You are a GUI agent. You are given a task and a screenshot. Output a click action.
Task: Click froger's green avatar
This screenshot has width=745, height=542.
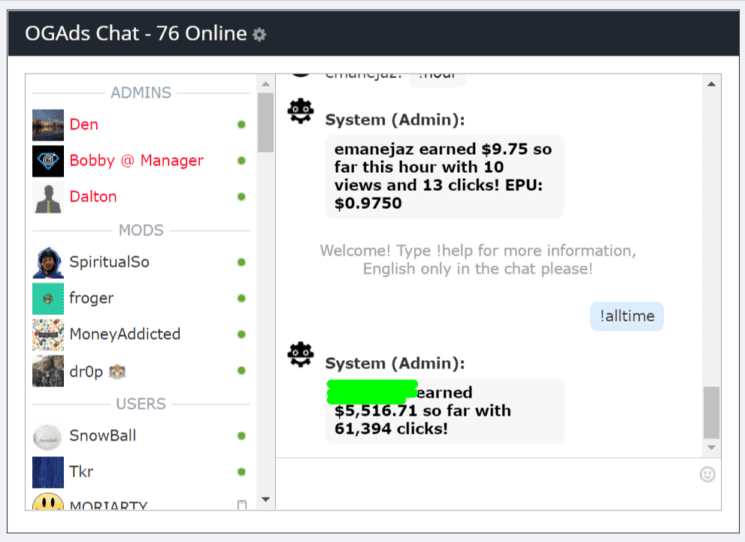pyautogui.click(x=48, y=299)
